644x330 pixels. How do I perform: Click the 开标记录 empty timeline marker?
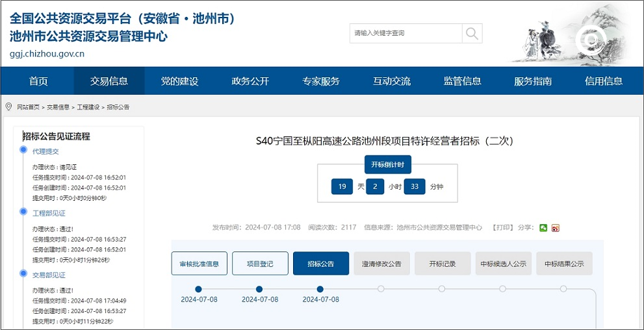[x=442, y=289]
